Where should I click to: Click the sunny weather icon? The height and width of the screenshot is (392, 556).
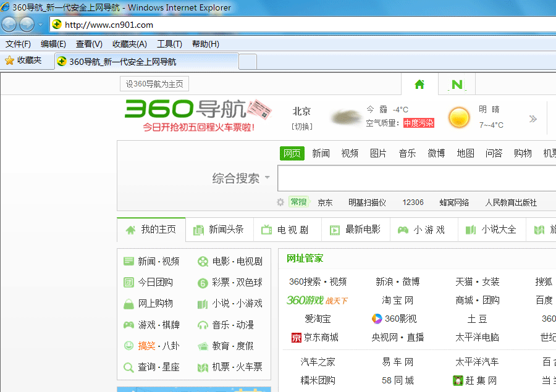click(x=459, y=117)
